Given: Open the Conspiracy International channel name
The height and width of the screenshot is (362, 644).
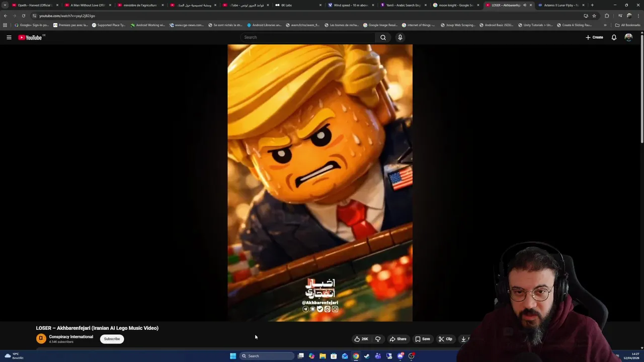Looking at the screenshot, I should pos(71,336).
